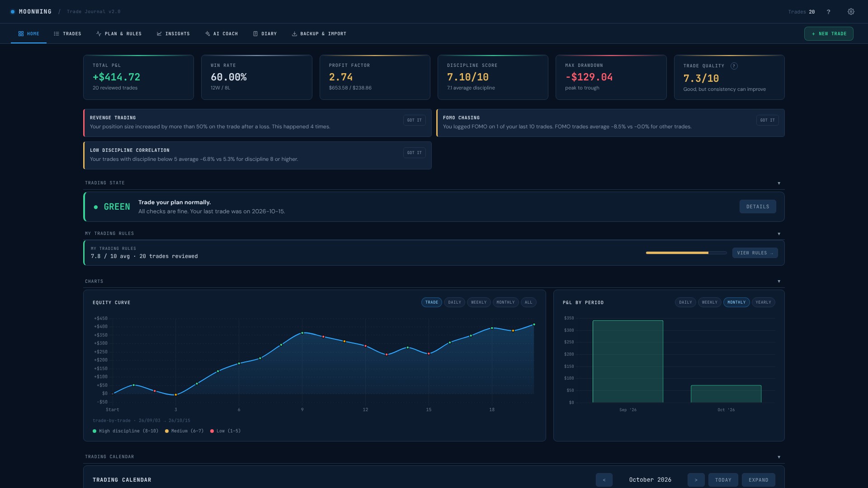Click the help question mark icon
The image size is (868, 488).
(x=828, y=12)
